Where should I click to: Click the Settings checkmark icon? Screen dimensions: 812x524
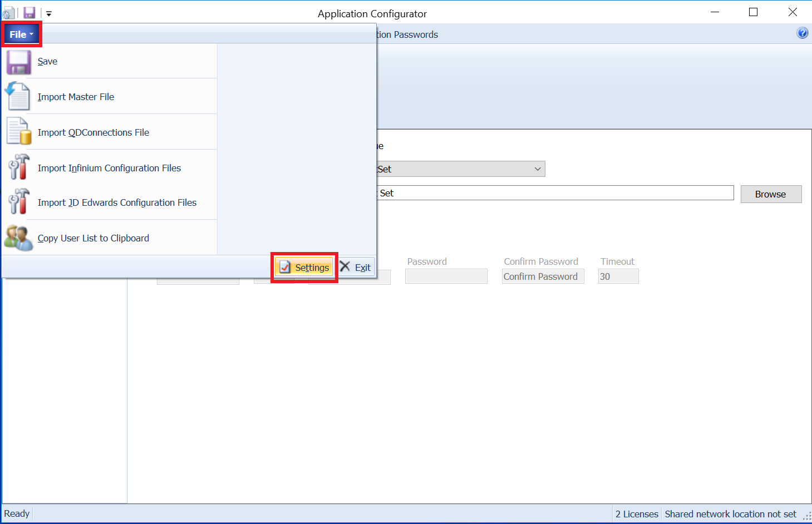(285, 268)
